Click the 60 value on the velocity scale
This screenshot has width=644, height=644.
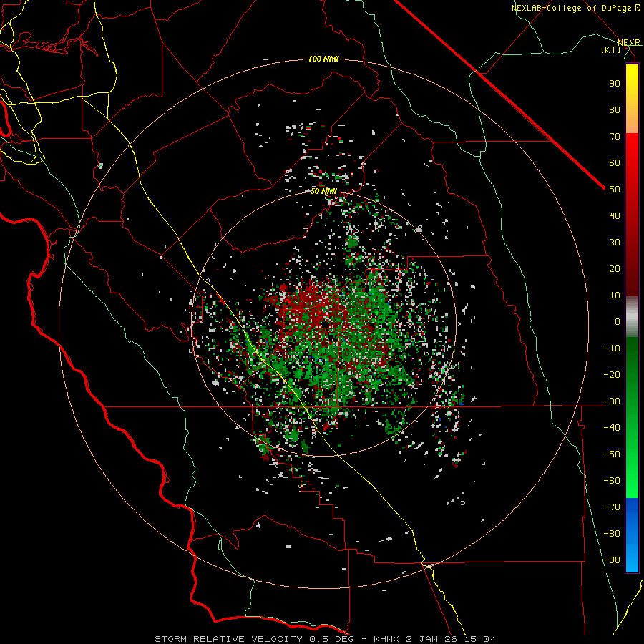point(615,163)
